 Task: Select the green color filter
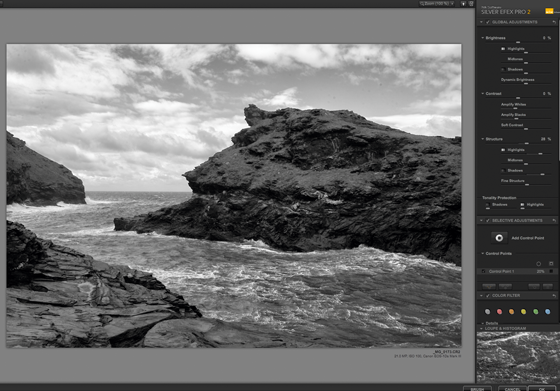(x=536, y=312)
